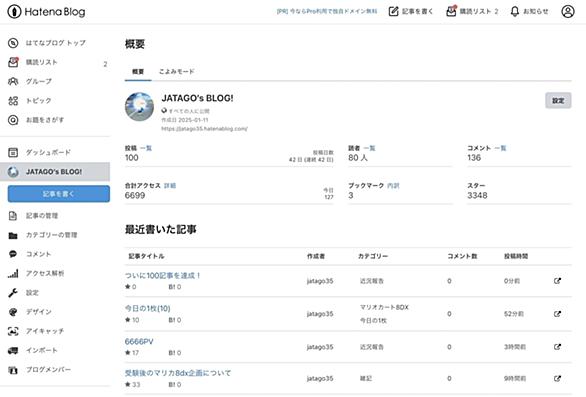Click the 記事の管理 document icon

13,216
